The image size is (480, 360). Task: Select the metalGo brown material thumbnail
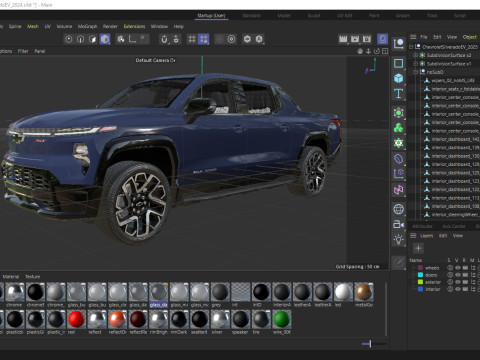click(364, 292)
